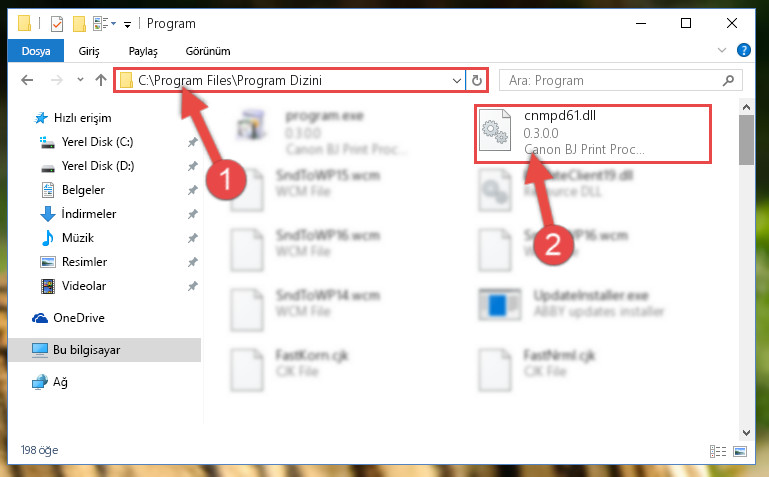
Task: Select the cnmpd61.dll file
Action: coord(592,133)
